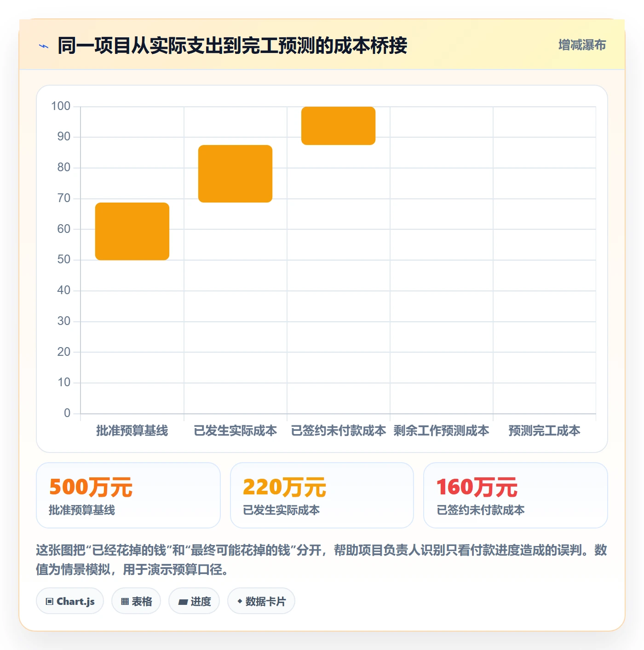Click the 批准预算基线 caption under 500万元
Image resolution: width=644 pixels, height=650 pixels.
pyautogui.click(x=82, y=510)
